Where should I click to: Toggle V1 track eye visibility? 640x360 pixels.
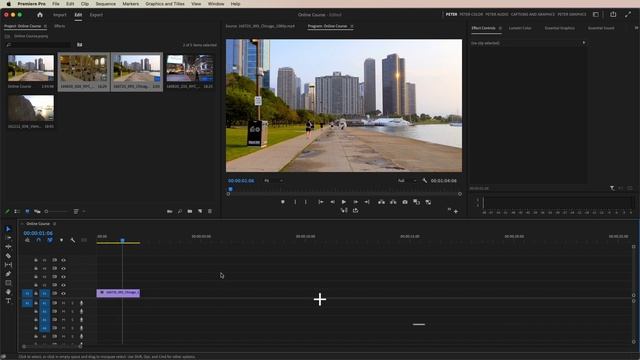(63, 293)
